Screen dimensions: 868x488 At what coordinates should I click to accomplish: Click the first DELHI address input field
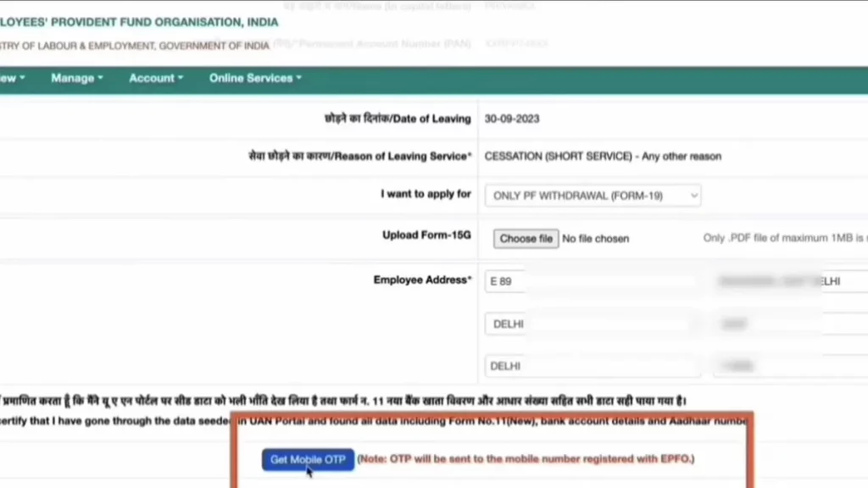point(591,324)
